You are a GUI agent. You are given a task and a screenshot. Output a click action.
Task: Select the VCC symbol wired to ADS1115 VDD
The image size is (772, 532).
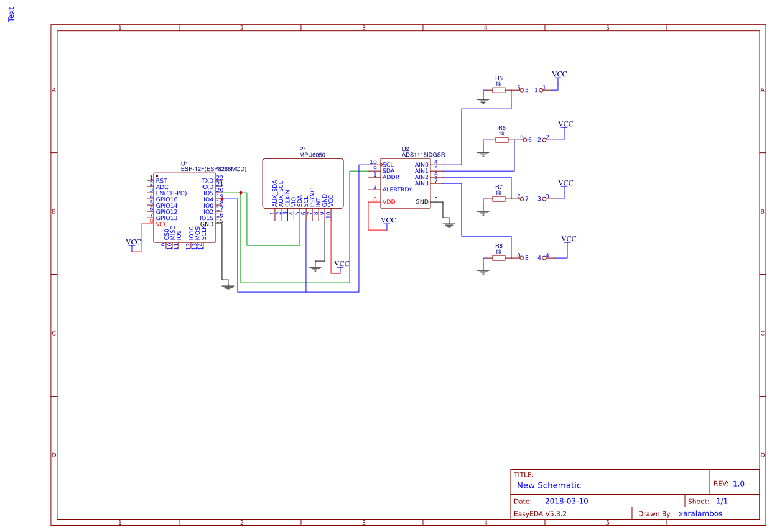pos(388,222)
